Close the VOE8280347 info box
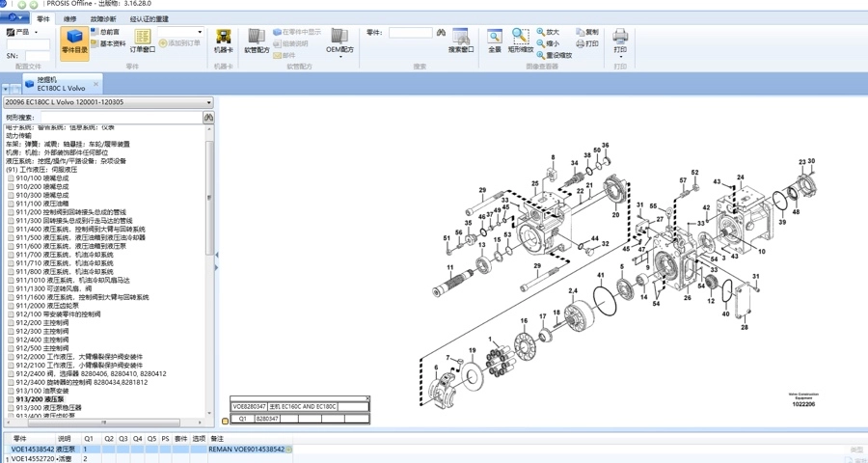This screenshot has height=463, width=868. [367, 398]
